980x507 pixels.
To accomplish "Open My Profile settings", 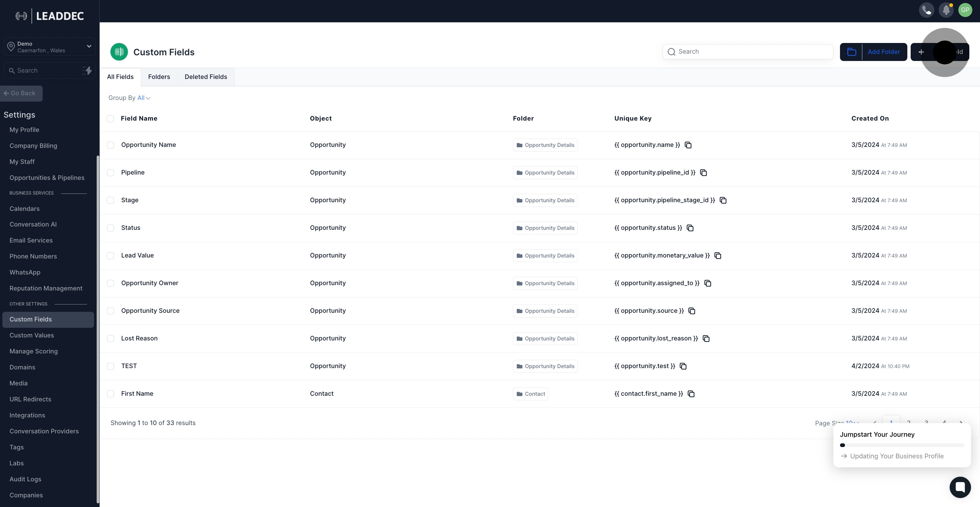I will [x=24, y=130].
